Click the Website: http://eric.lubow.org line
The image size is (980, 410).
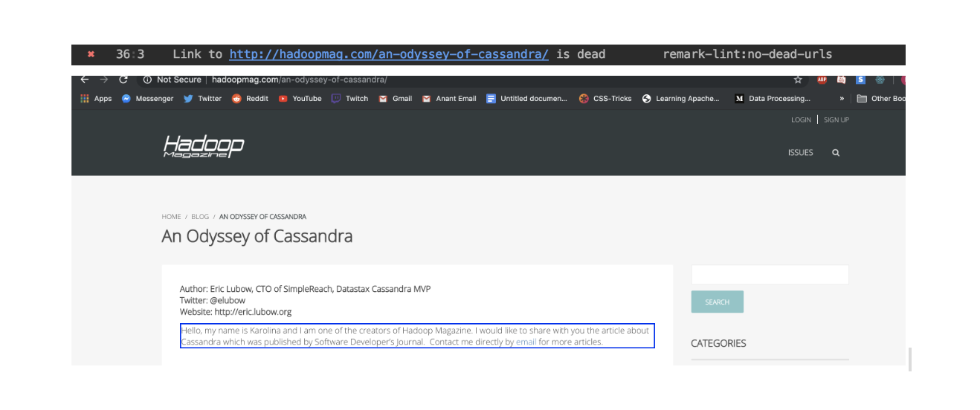236,312
